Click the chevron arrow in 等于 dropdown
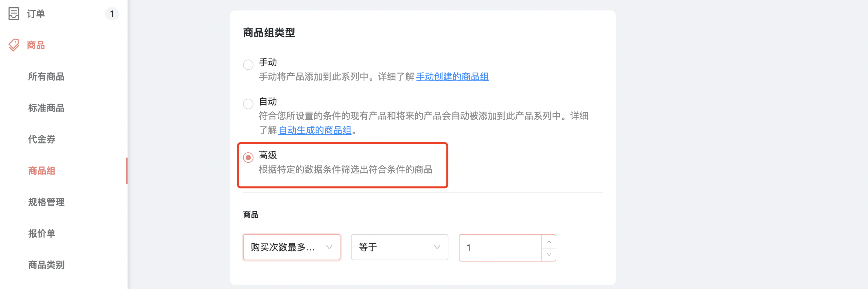The width and height of the screenshot is (868, 289). coord(437,247)
